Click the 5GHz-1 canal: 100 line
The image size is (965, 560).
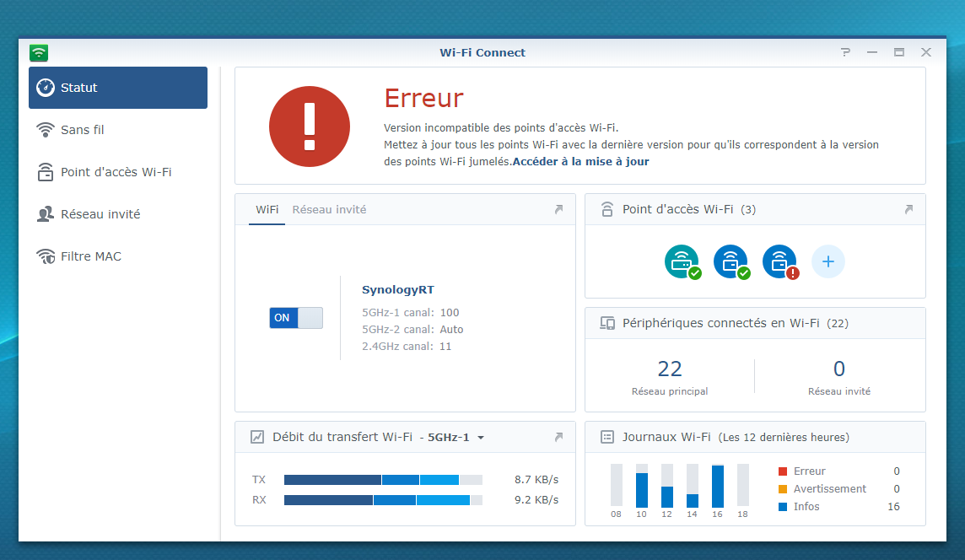411,313
